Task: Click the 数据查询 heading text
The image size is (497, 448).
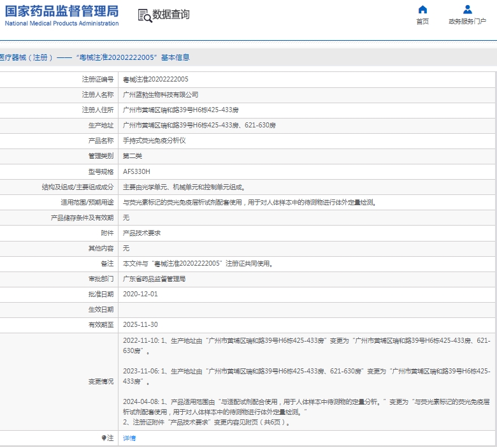Action: click(171, 15)
